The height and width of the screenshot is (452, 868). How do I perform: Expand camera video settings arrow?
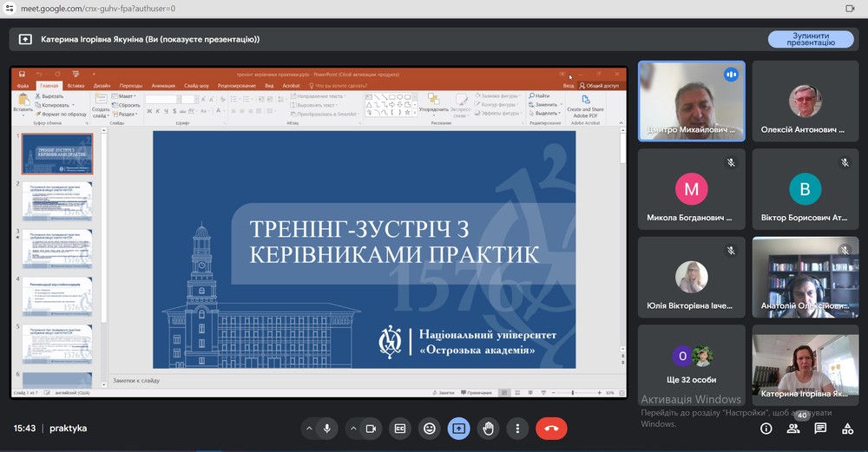click(x=353, y=429)
